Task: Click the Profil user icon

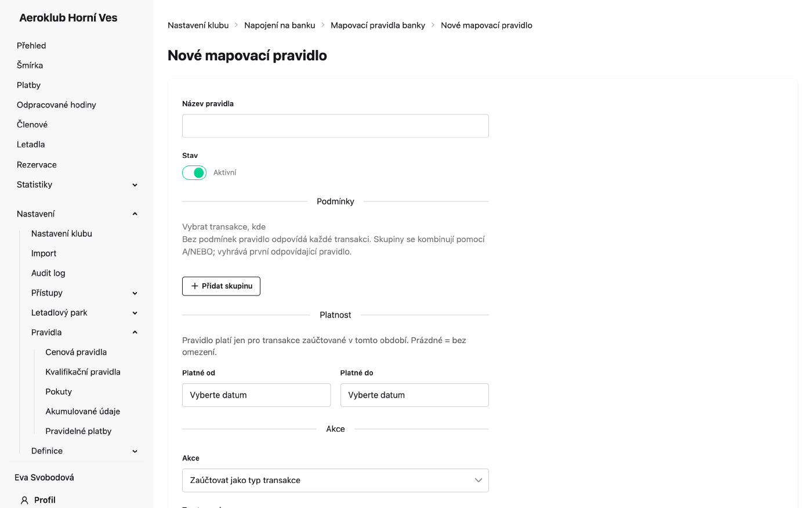Action: tap(24, 500)
